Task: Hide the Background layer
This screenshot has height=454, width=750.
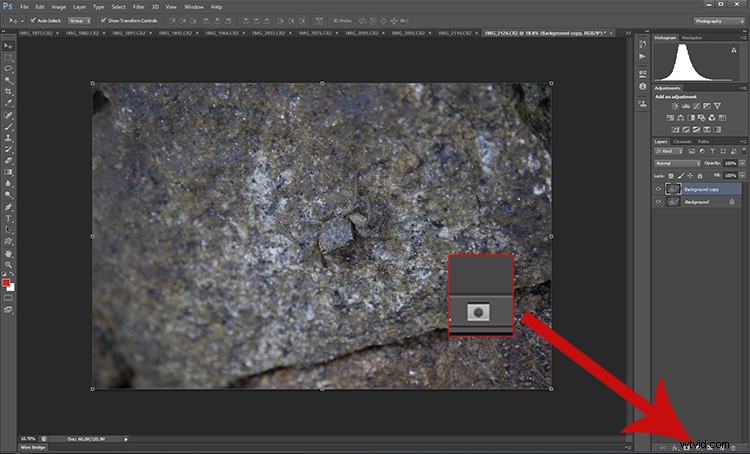Action: pyautogui.click(x=658, y=202)
